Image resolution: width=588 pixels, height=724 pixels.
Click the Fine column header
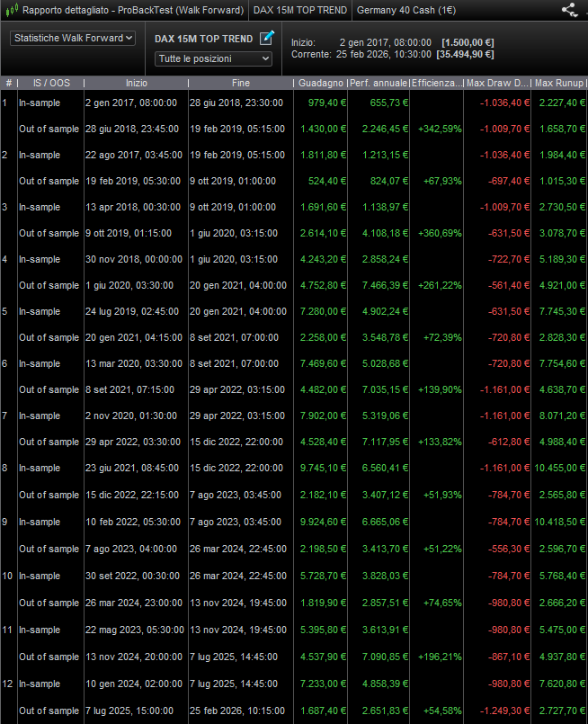tap(239, 84)
